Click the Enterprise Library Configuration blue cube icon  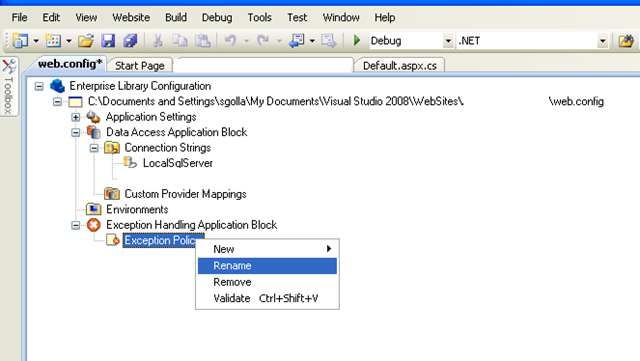click(58, 86)
